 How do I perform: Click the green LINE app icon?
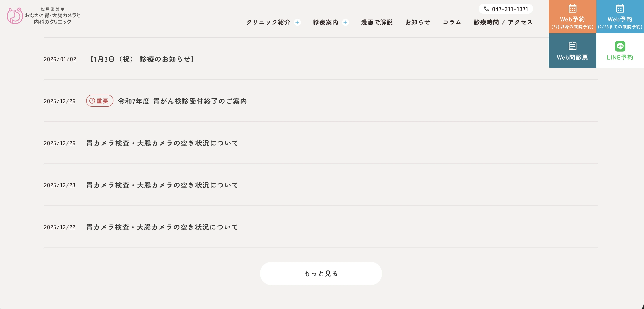pyautogui.click(x=620, y=46)
